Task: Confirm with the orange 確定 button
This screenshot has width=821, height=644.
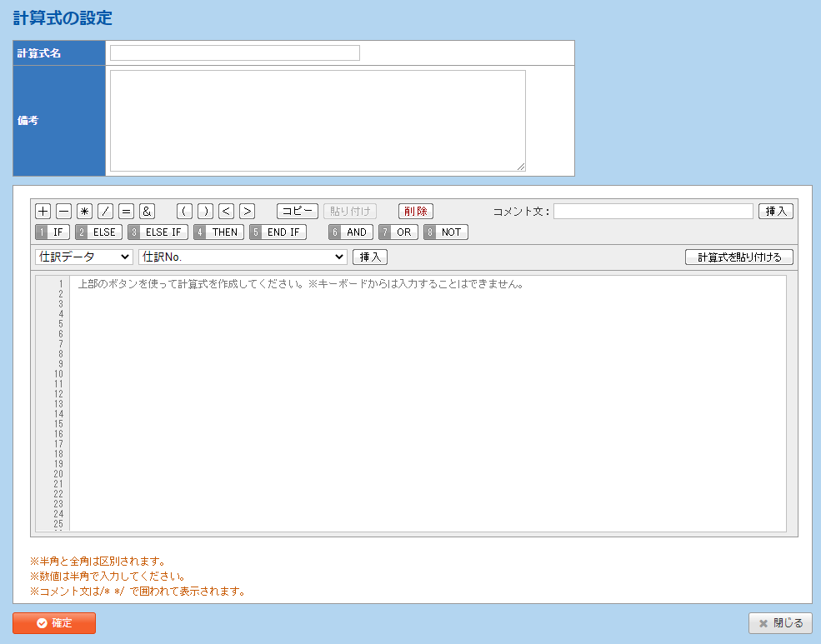Action: pyautogui.click(x=54, y=623)
